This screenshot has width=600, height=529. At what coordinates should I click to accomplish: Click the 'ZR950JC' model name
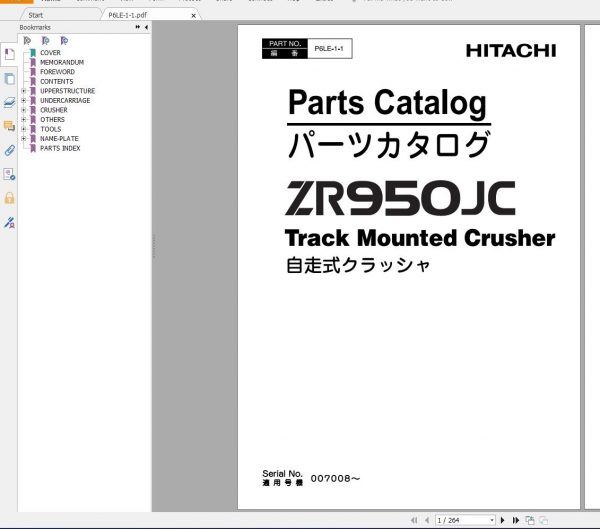[400, 198]
